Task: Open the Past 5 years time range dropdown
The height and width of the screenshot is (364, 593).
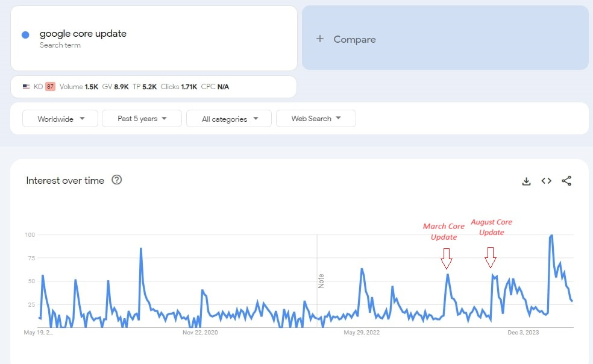Action: click(142, 119)
